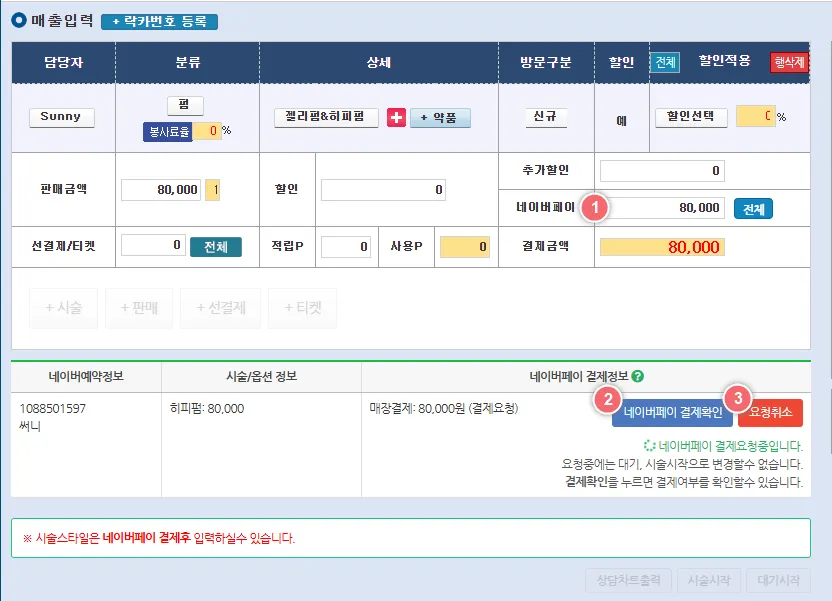Click the 봉사료율 label button
The width and height of the screenshot is (832, 601).
(168, 131)
